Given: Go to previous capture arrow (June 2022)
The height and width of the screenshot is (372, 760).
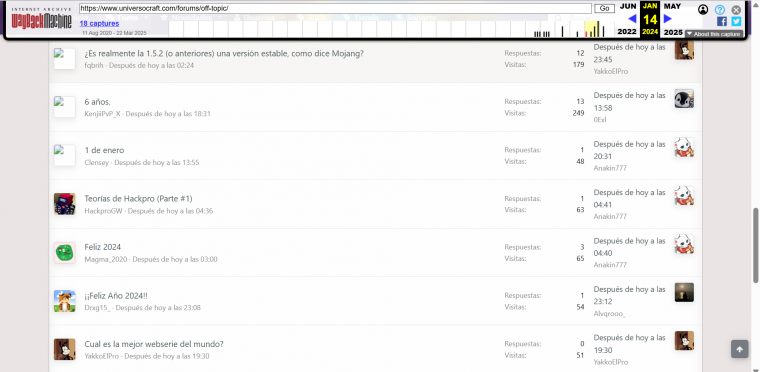Looking at the screenshot, I should 632,19.
